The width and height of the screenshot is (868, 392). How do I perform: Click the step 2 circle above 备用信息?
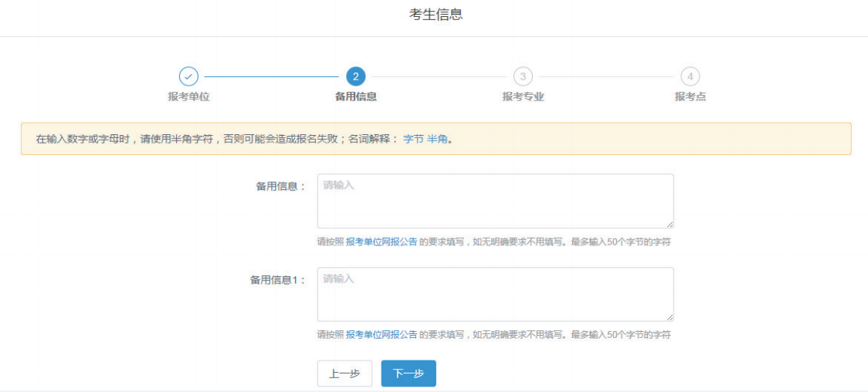355,76
